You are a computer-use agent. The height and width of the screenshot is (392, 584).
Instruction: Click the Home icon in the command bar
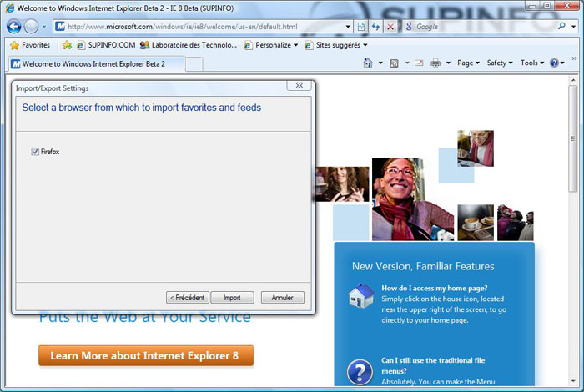(x=368, y=63)
